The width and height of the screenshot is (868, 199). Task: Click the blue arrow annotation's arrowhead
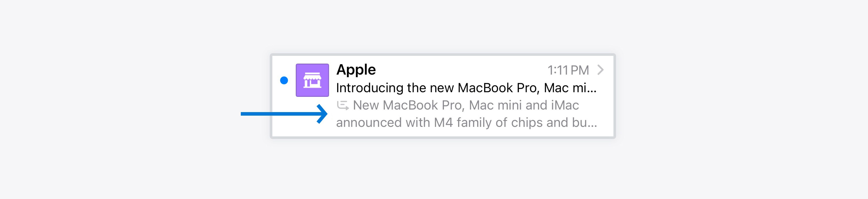pos(322,114)
